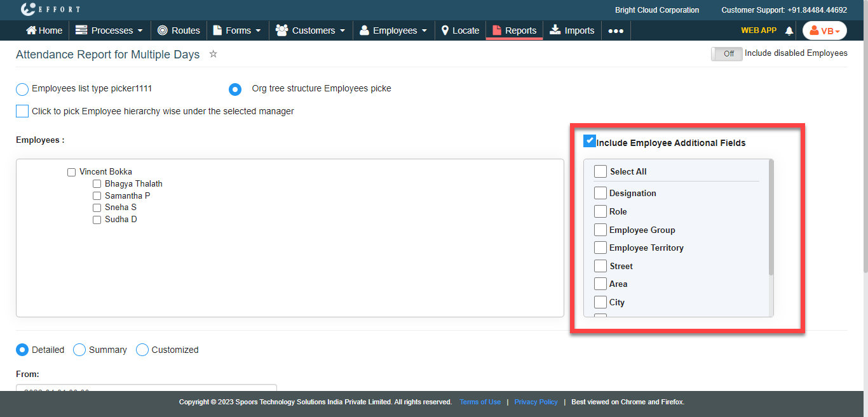Click the Locate map pin icon
This screenshot has height=417, width=868.
tap(445, 30)
